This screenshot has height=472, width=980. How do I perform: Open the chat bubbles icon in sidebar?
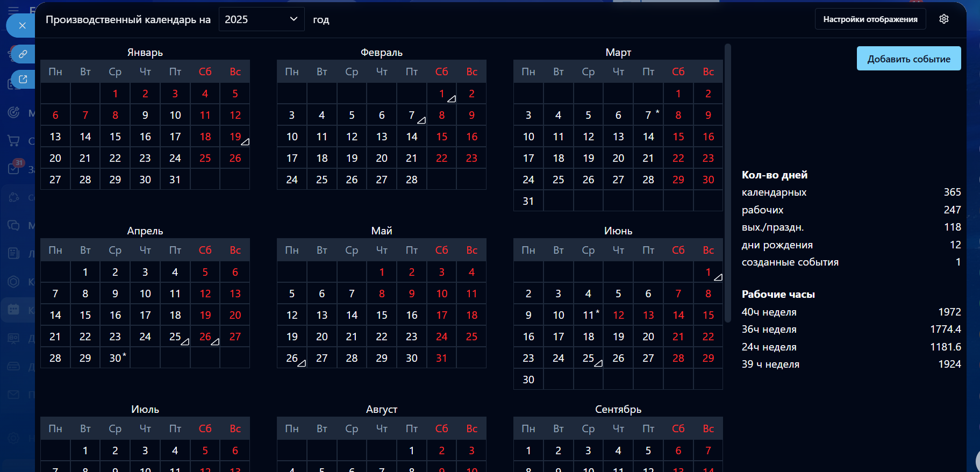[13, 225]
